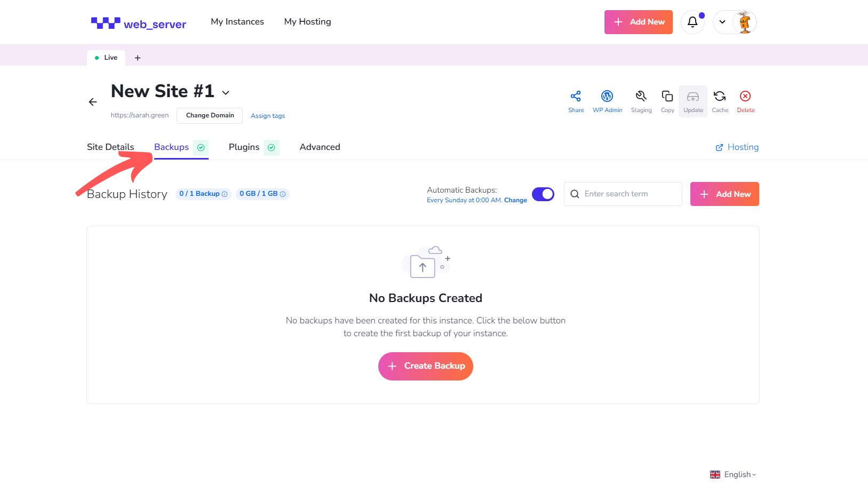Click the red Delete icon

point(745,97)
